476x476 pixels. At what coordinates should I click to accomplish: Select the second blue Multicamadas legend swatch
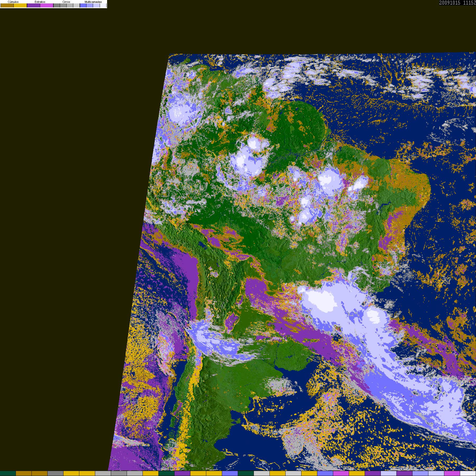click(x=90, y=5)
